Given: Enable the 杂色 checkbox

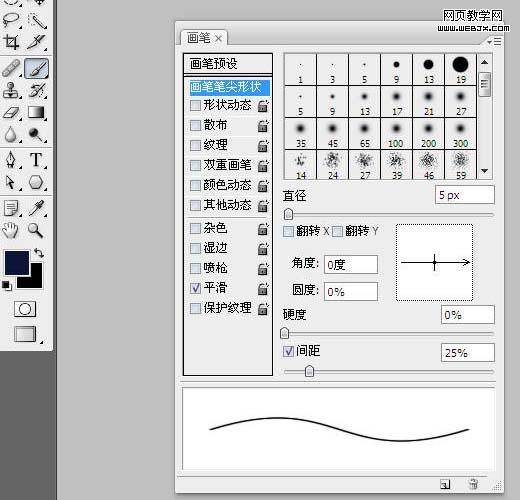Looking at the screenshot, I should [195, 229].
